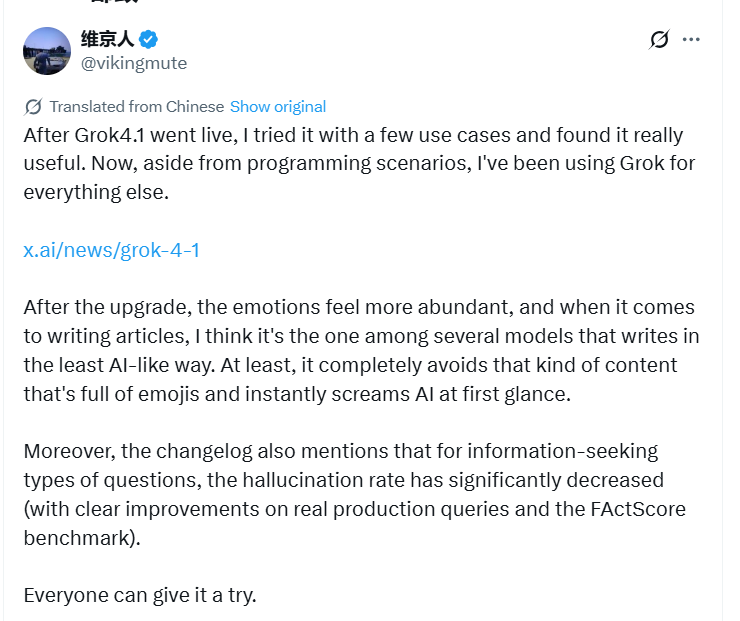Click the translation icon before "Translated from Chinese"
Screen dimensions: 740x621
[x=33, y=106]
